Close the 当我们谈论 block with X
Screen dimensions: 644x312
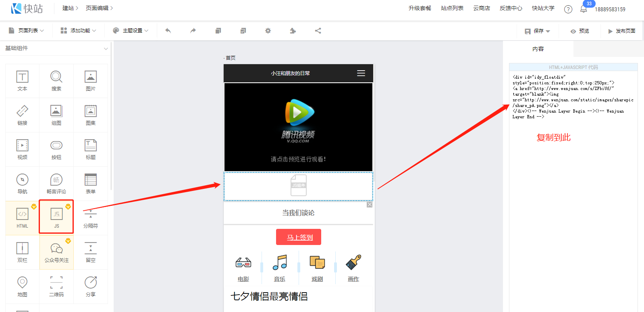point(370,205)
